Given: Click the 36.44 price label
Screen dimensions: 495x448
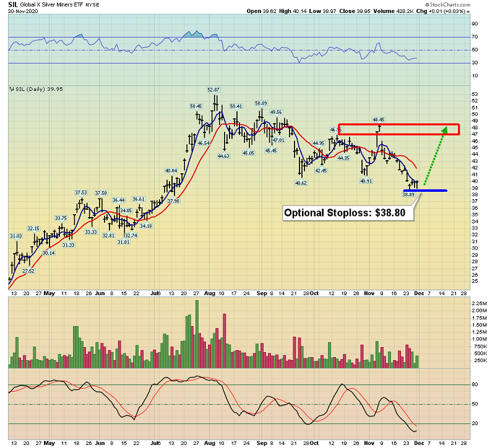Looking at the screenshot, I should (119, 200).
